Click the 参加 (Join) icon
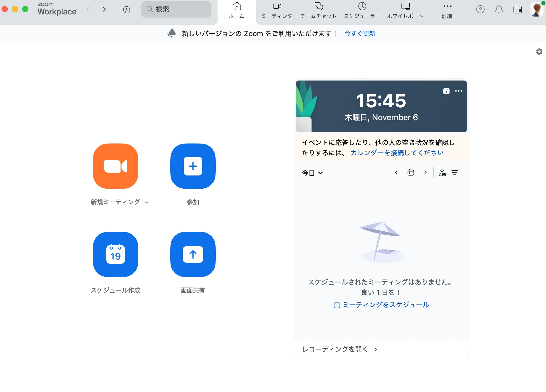 [193, 166]
